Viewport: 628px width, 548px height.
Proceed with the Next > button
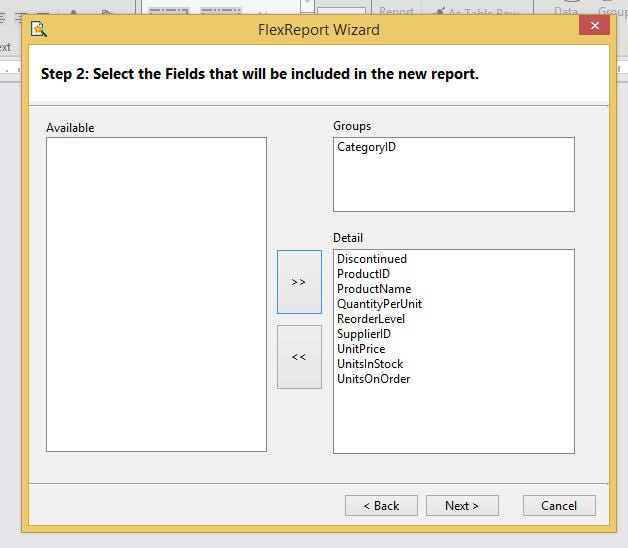point(462,506)
